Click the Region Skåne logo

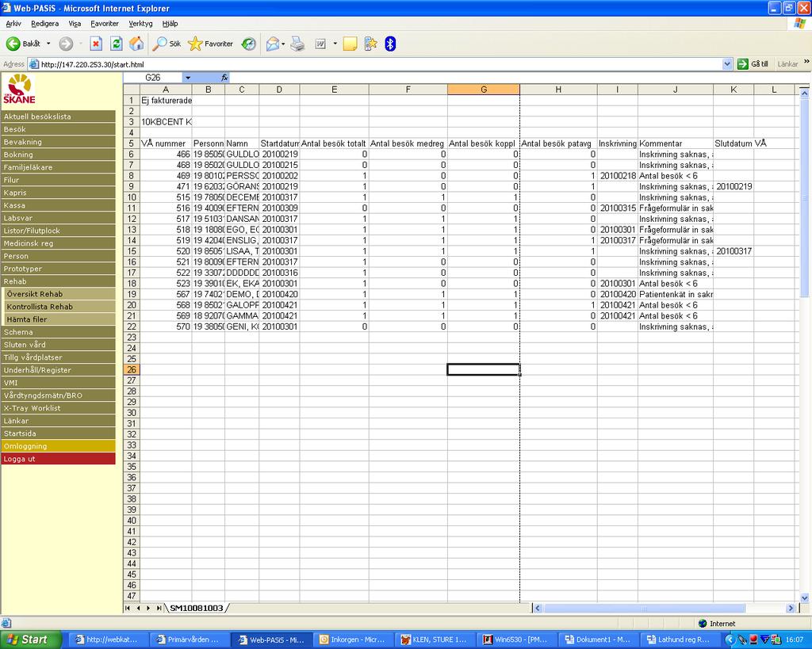point(19,89)
